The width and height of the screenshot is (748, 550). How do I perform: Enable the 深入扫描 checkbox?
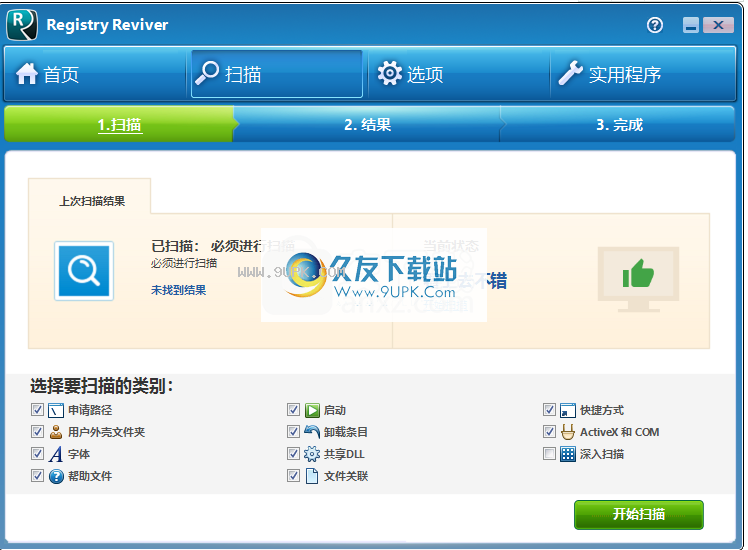tap(549, 454)
